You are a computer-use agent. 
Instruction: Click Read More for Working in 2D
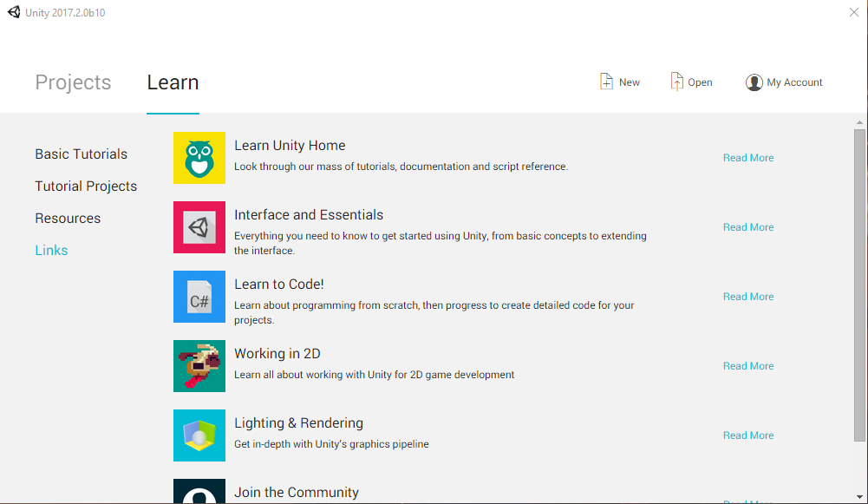coord(747,365)
